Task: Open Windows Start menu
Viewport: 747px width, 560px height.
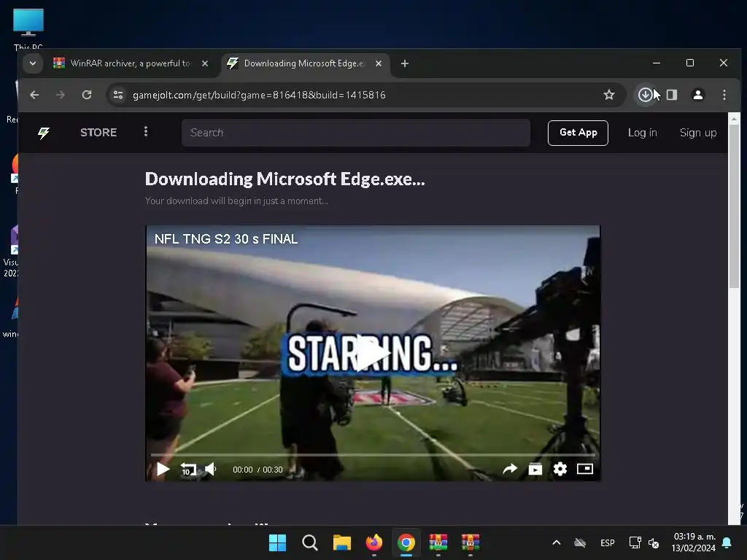Action: (x=277, y=542)
